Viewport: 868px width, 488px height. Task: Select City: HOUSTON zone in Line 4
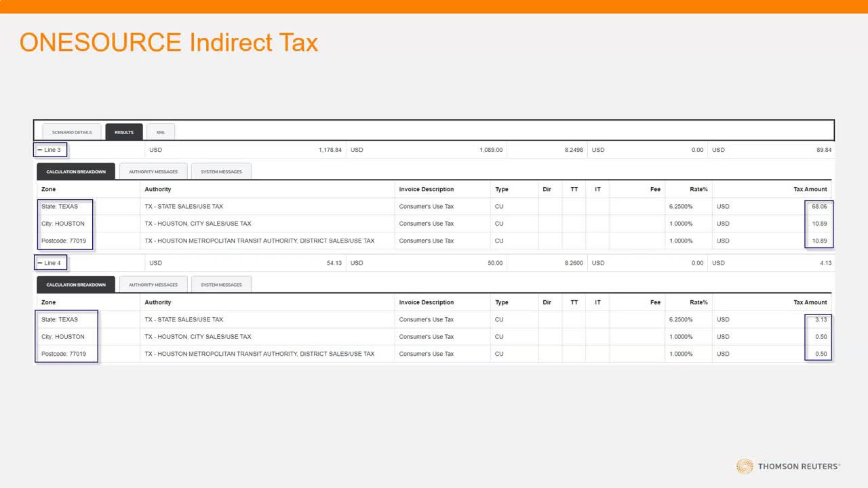tap(63, 337)
